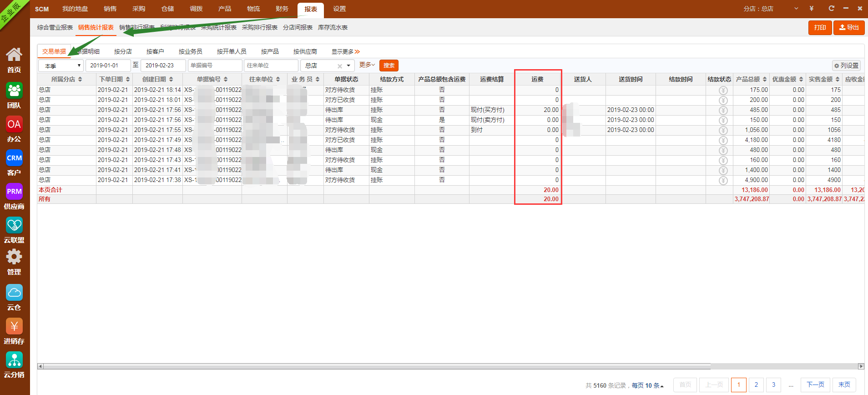Open the 本季 period dropdown

tap(61, 66)
